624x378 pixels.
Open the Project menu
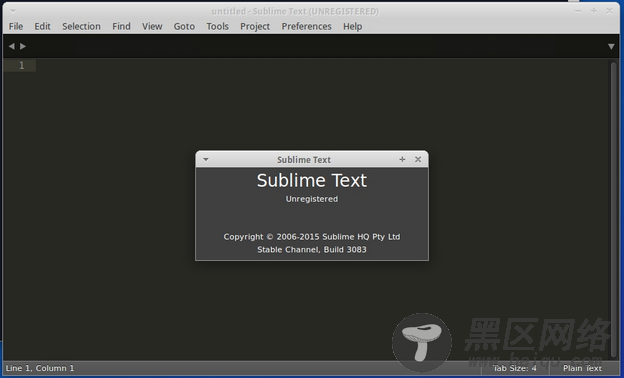pyautogui.click(x=255, y=26)
